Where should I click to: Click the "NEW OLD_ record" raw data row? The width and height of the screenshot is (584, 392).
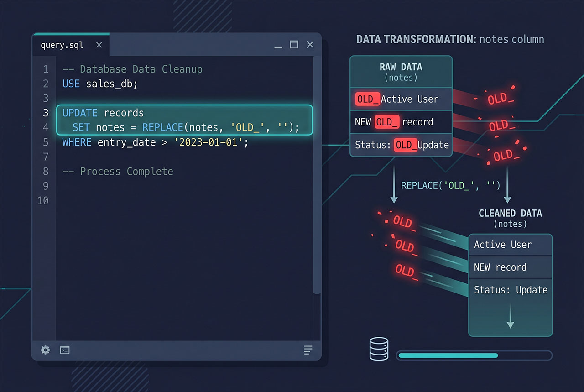[x=401, y=122]
